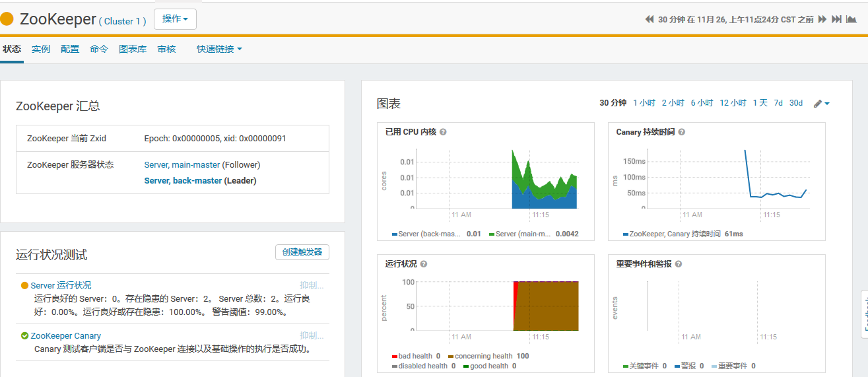
Task: Click green good health legend swatch
Action: [466, 366]
